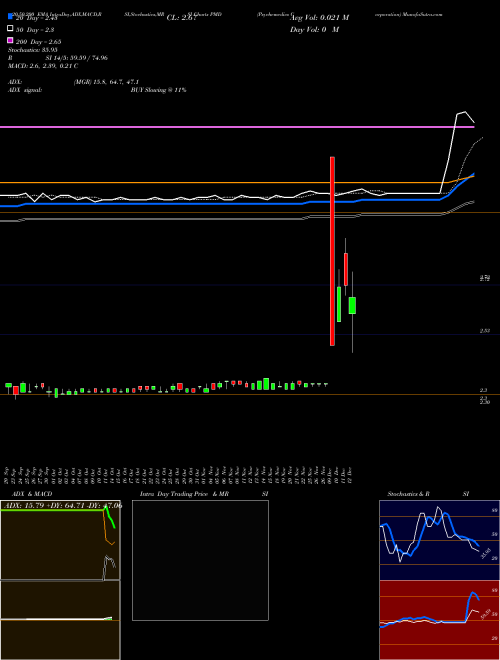Click the magenta 200-day moving average line
The height and width of the screenshot is (660, 500).
236,127
